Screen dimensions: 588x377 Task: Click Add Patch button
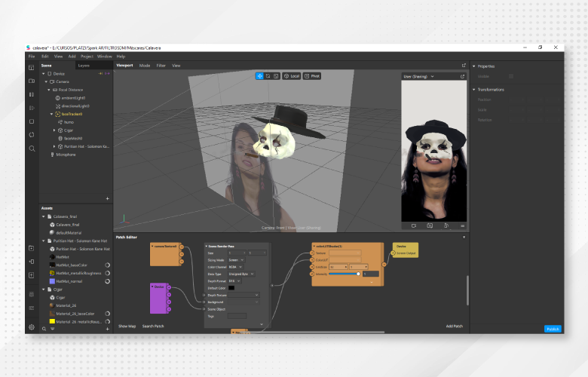point(454,326)
